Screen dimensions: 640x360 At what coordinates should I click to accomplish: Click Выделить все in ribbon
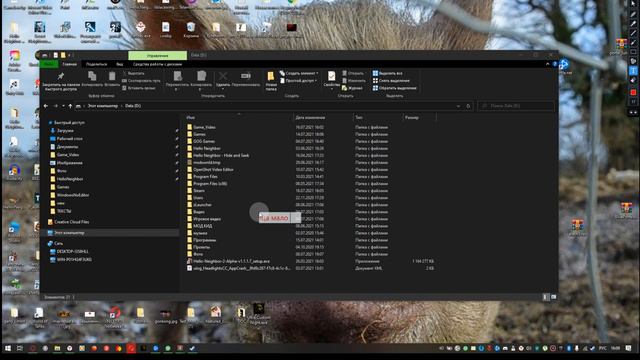pyautogui.click(x=387, y=73)
